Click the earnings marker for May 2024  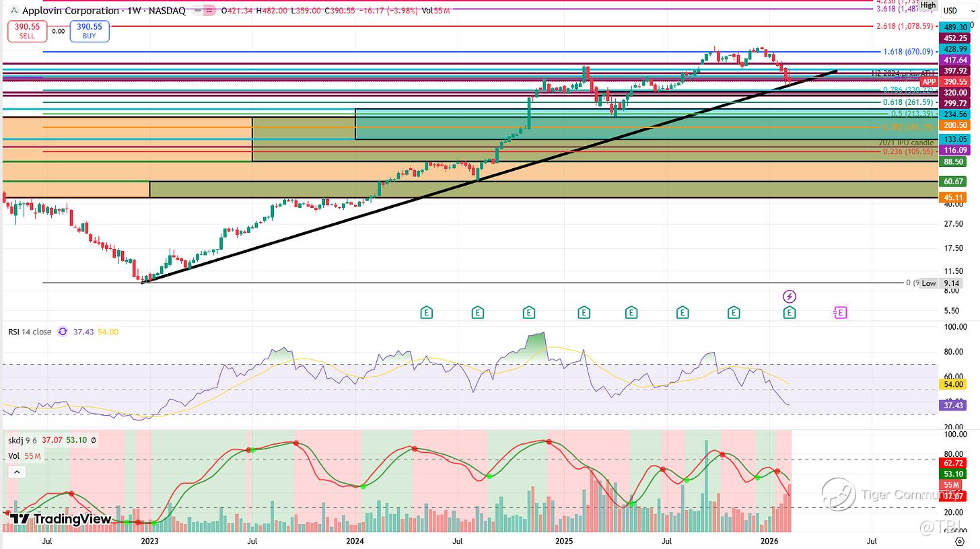[x=426, y=312]
